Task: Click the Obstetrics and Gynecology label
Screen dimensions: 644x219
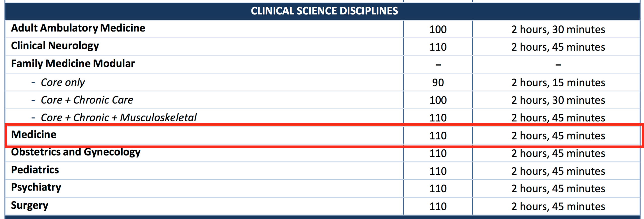Action: [x=76, y=152]
